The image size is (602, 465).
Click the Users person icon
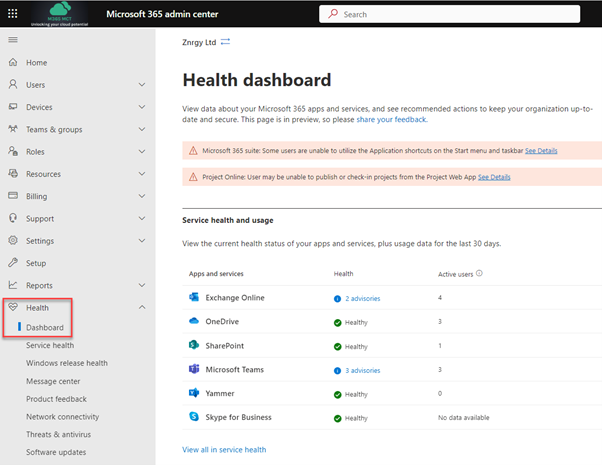click(13, 84)
